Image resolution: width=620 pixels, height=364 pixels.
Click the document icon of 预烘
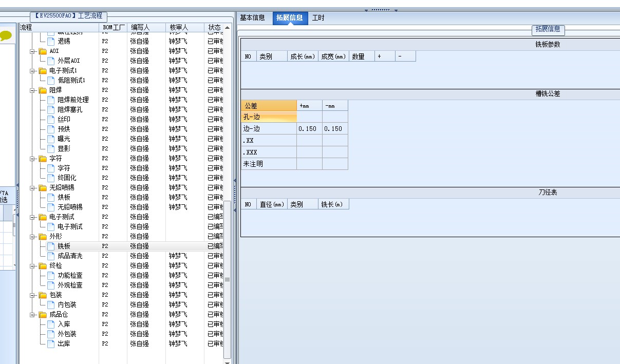click(x=51, y=129)
